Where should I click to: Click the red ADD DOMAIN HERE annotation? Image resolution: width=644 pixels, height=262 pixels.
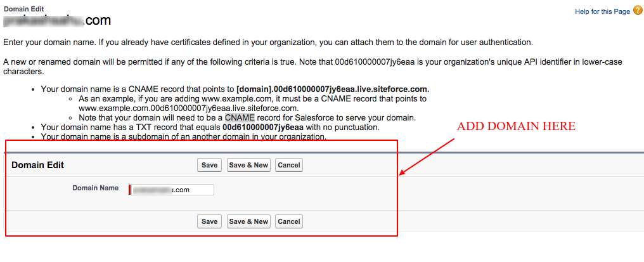pyautogui.click(x=516, y=126)
